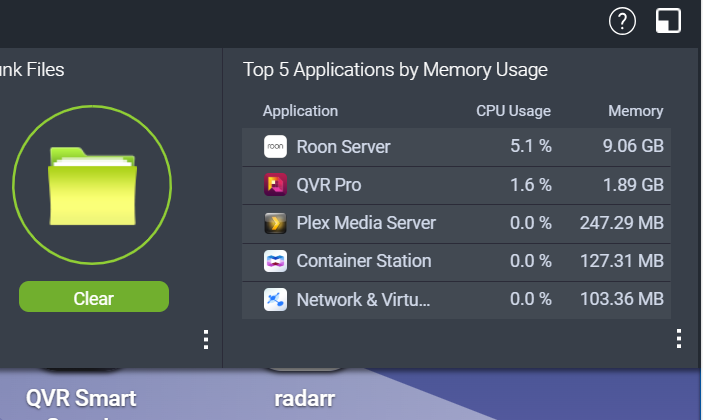Click the 247.29 MB memory value

622,223
